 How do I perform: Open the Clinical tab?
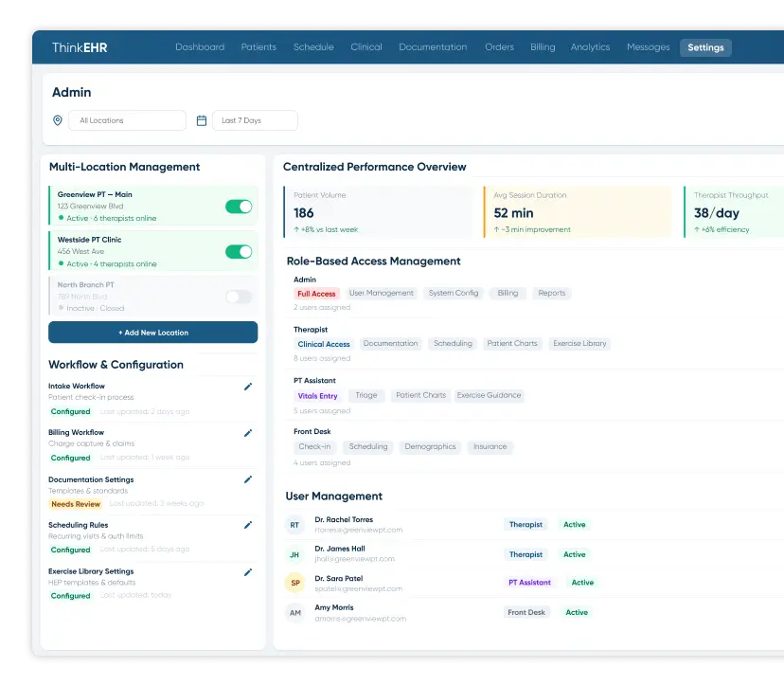tap(366, 47)
